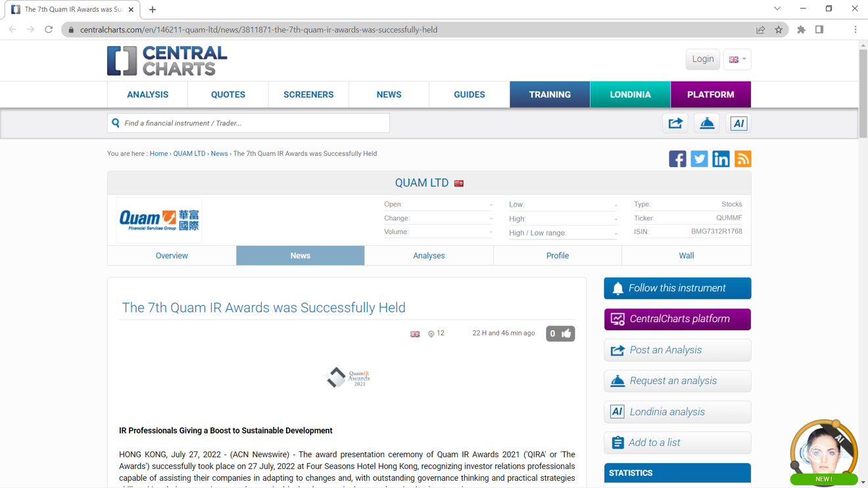Share on Facebook icon
Screen dimensions: 868x488
click(x=677, y=159)
